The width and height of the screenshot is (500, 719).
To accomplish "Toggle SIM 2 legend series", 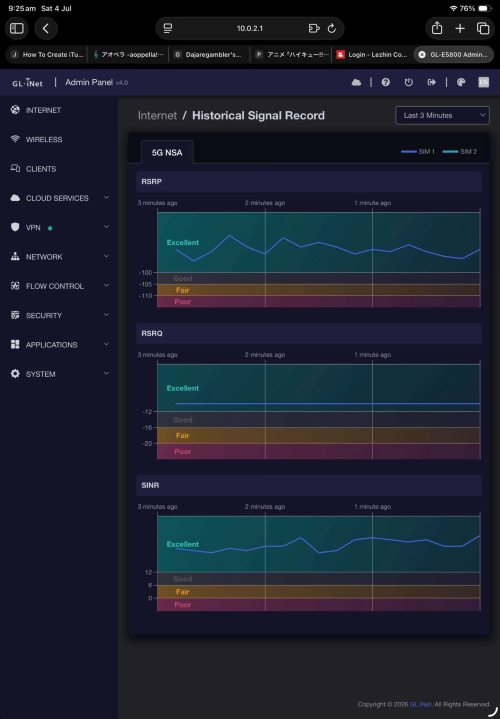I will tap(460, 152).
